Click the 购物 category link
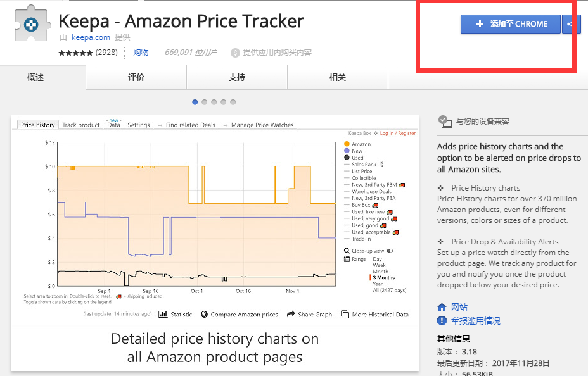 pyautogui.click(x=141, y=53)
